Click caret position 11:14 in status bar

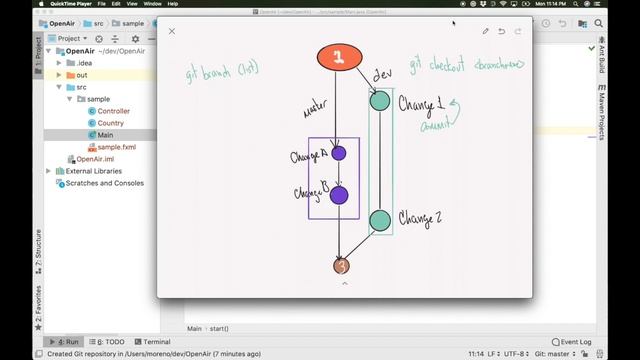pos(476,354)
